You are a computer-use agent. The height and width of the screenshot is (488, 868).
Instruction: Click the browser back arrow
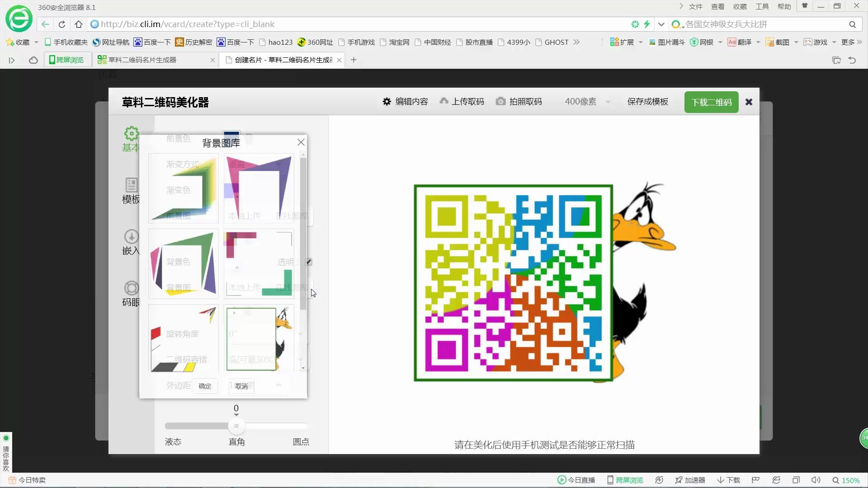(45, 24)
